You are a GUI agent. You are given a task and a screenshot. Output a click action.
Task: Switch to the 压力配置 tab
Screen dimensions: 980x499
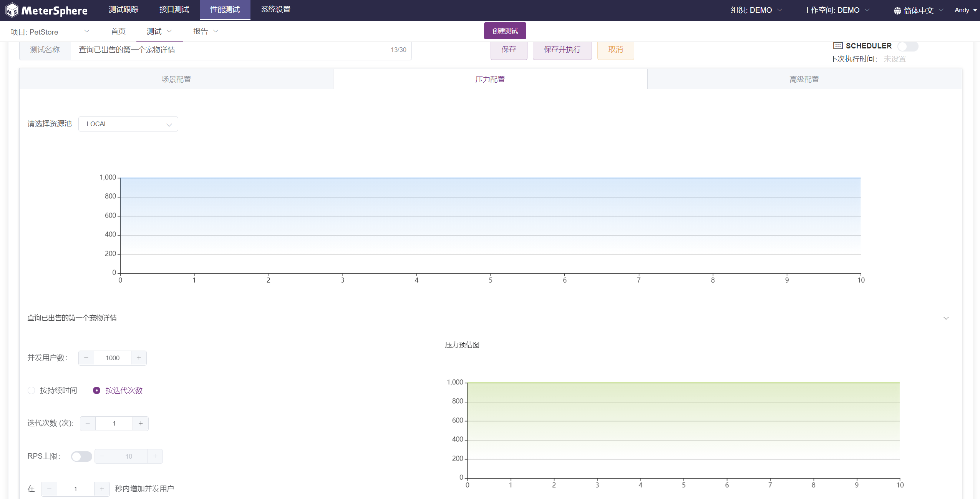[x=490, y=79]
